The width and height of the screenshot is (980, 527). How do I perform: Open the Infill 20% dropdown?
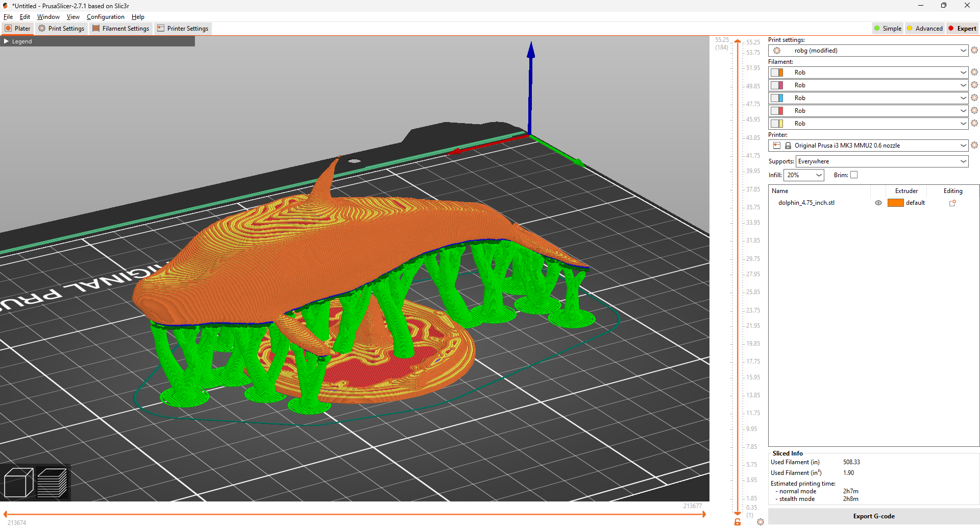coord(804,175)
